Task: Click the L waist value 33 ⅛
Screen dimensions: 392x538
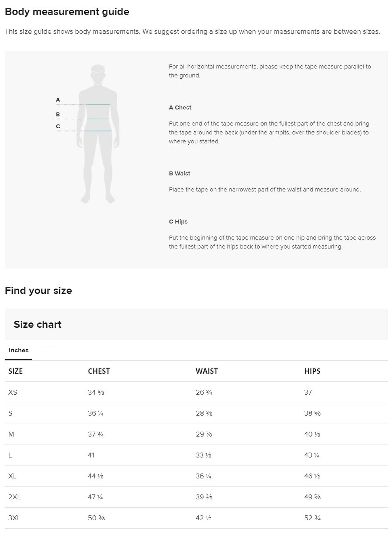Action: 203,455
